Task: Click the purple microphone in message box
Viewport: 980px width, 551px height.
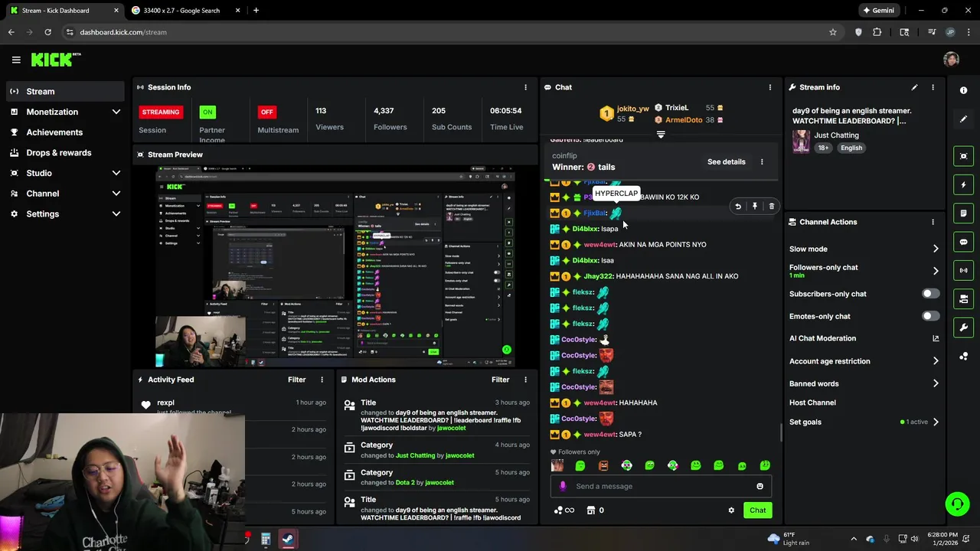Action: [563, 486]
